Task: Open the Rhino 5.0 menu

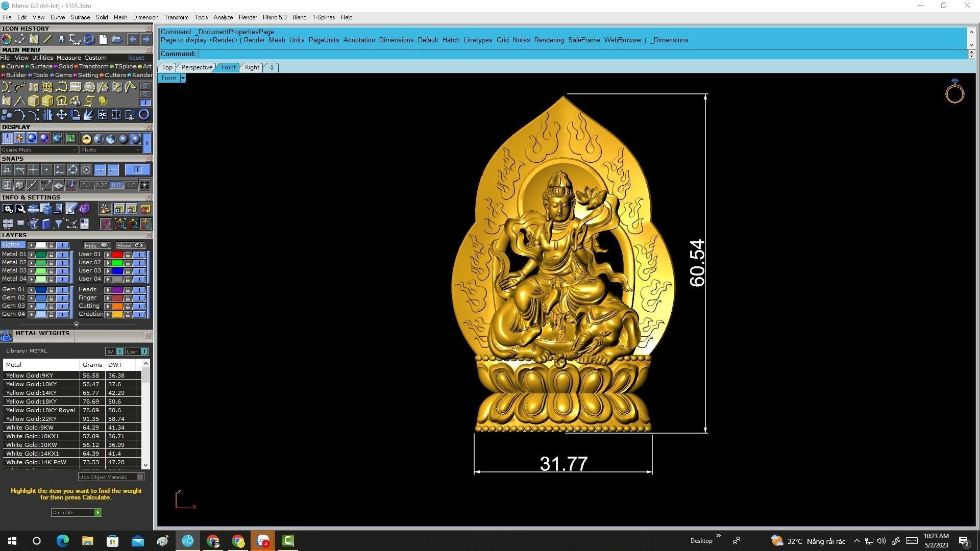Action: (275, 17)
